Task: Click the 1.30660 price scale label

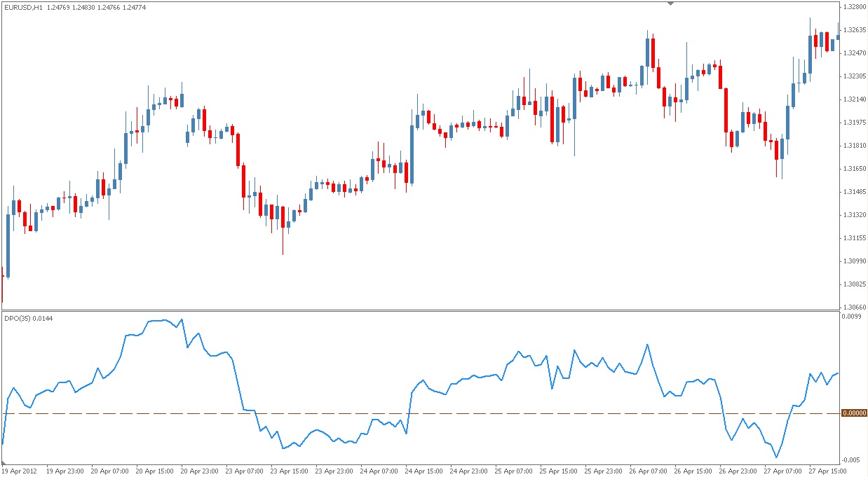Action: [855, 307]
